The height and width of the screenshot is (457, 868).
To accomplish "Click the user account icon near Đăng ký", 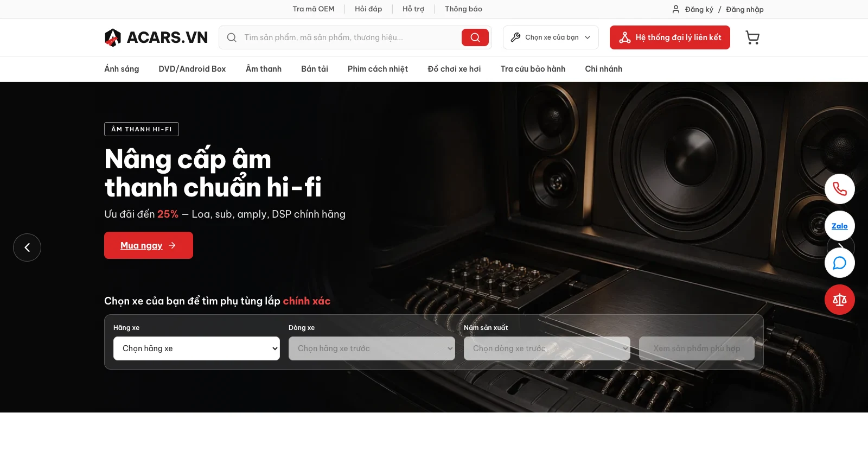I will pos(676,9).
